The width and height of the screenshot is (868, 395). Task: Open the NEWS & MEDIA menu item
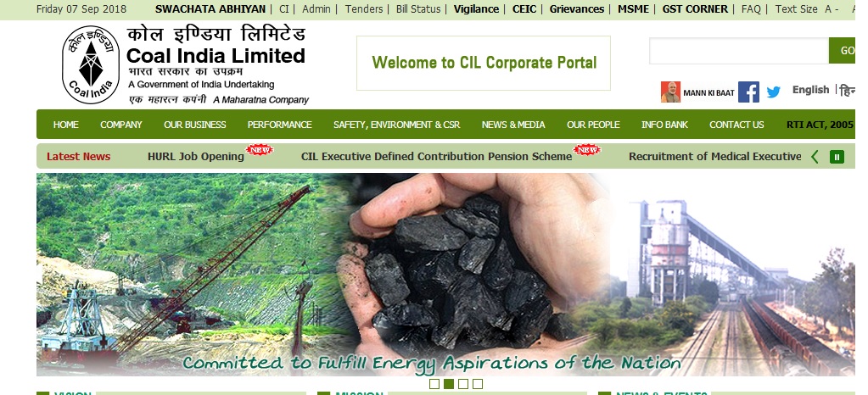pos(513,125)
